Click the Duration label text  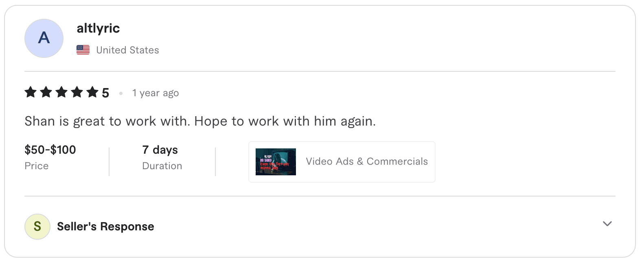162,166
